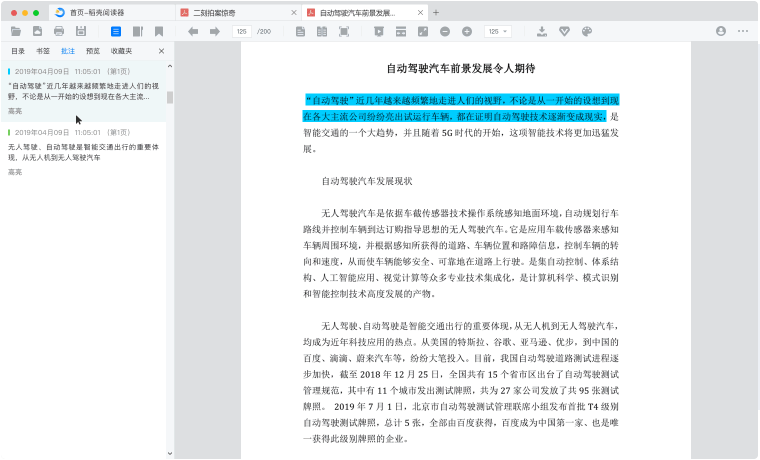Select the 预览 sidebar tab
Viewport: 760px width, 460px height.
93,51
